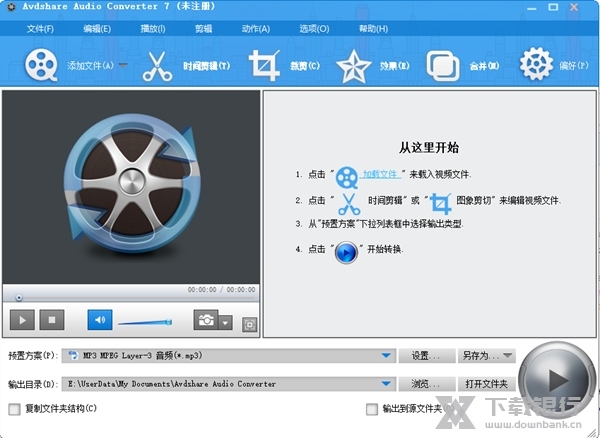
Task: Open Preferences gear icon
Action: (x=536, y=64)
